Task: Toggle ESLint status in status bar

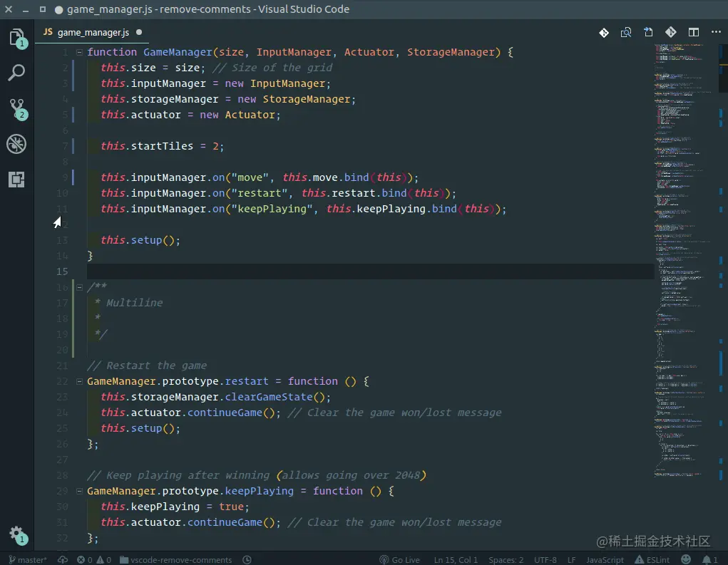Action: [652, 559]
